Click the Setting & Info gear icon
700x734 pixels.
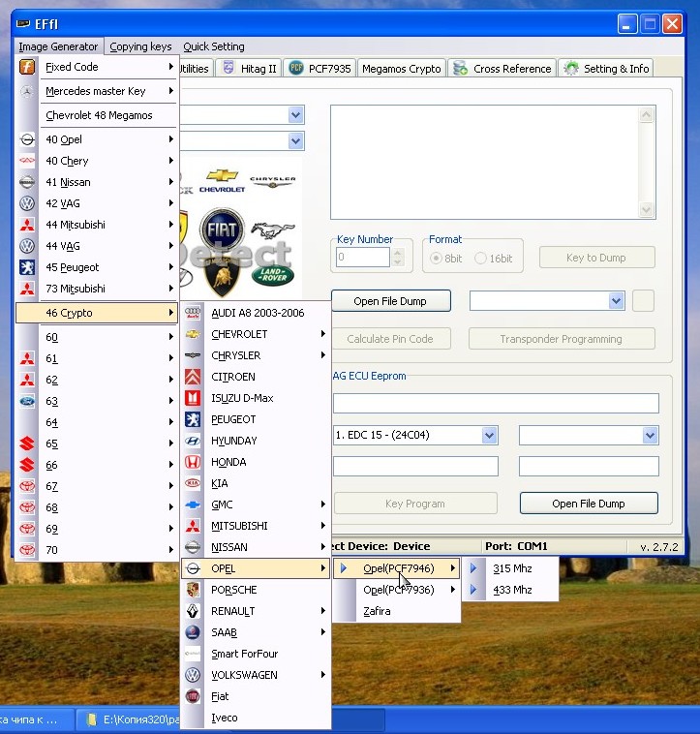pos(571,69)
